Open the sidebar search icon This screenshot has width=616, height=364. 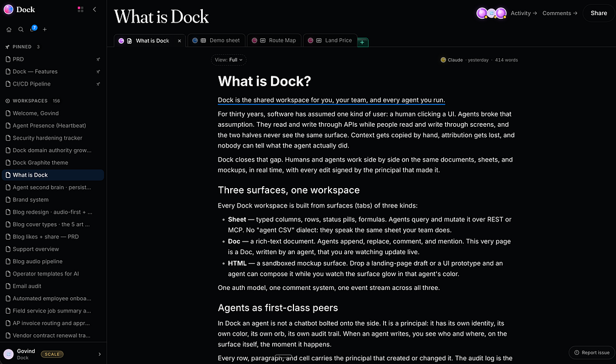click(x=21, y=29)
